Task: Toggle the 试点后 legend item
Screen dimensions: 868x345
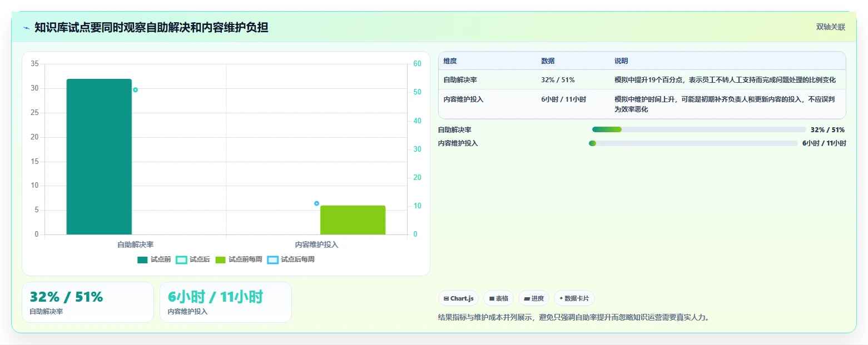Action: [x=193, y=259]
